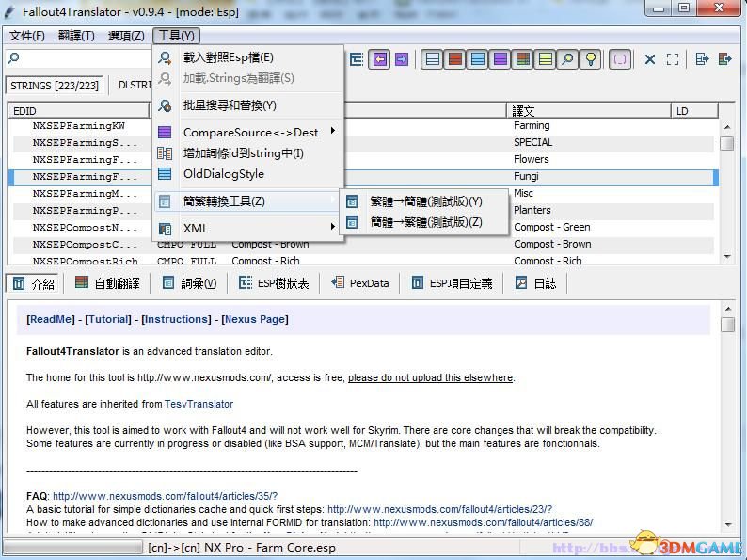Open the [ReadMe] link
Viewport: 747px width, 560px height.
[x=51, y=319]
